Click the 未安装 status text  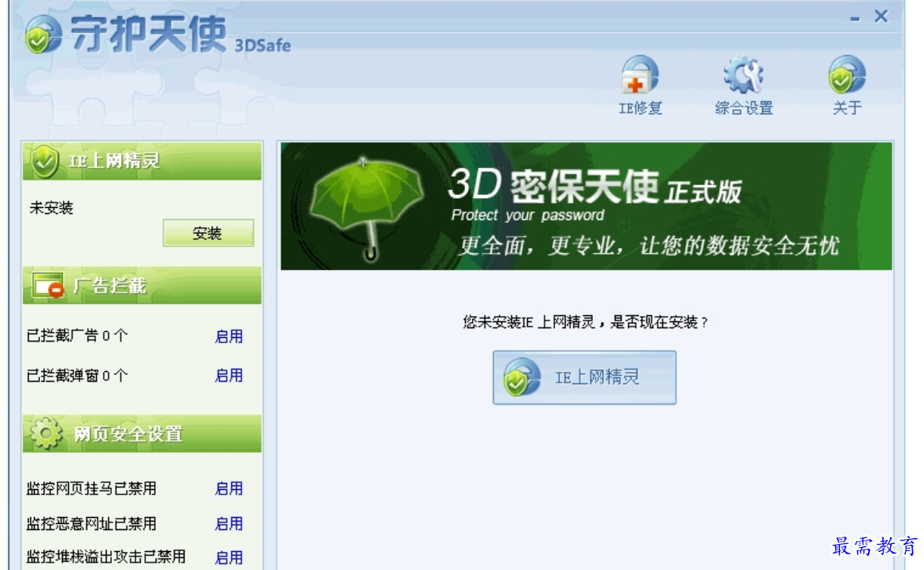click(x=51, y=208)
